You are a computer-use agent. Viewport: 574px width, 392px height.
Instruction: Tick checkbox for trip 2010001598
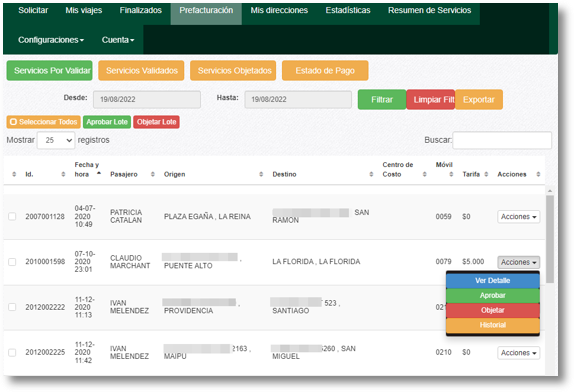[12, 262]
